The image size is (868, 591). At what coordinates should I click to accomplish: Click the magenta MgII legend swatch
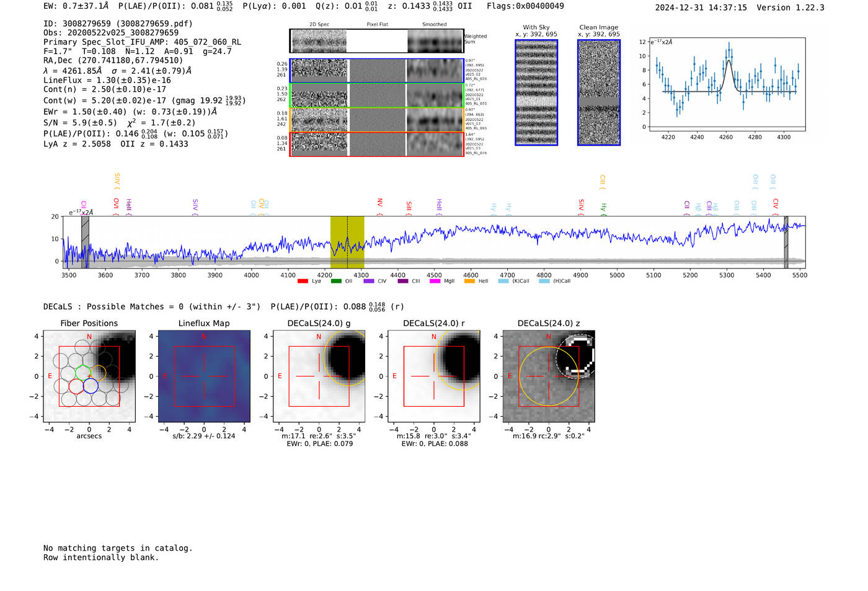(435, 282)
